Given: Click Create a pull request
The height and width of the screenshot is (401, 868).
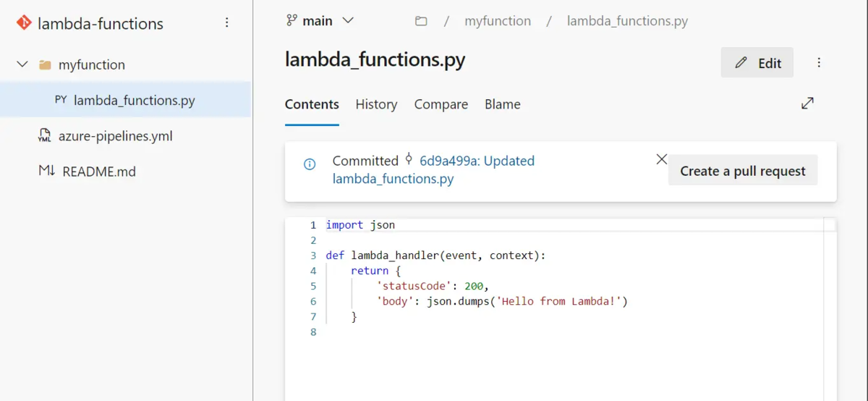Looking at the screenshot, I should tap(743, 171).
